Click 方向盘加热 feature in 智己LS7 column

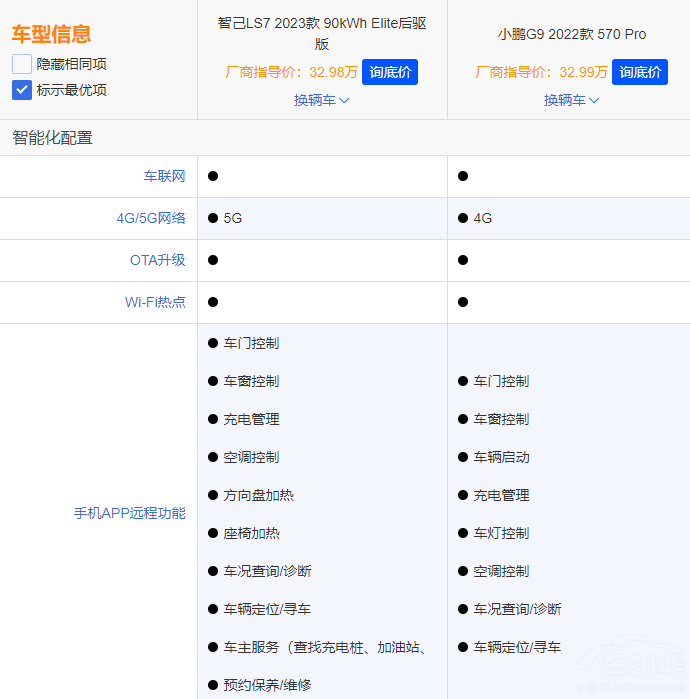pos(258,495)
